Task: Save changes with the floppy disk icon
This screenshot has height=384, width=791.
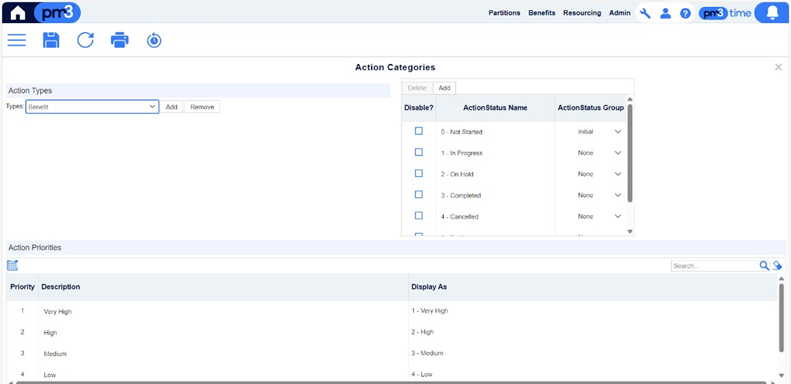Action: 51,40
